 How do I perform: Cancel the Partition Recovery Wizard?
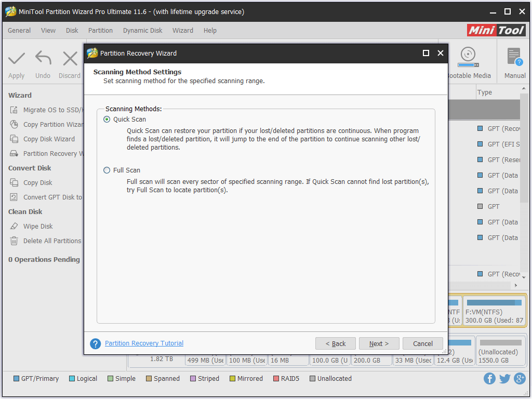coord(423,344)
